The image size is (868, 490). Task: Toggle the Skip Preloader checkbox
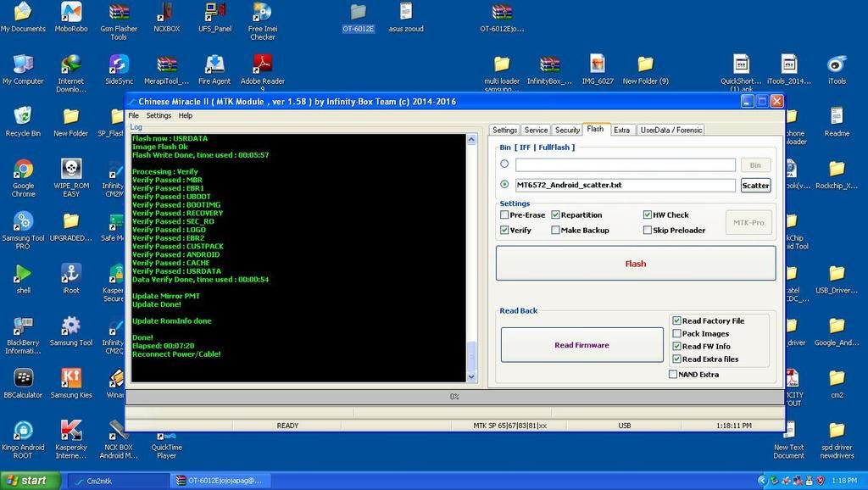click(x=648, y=231)
